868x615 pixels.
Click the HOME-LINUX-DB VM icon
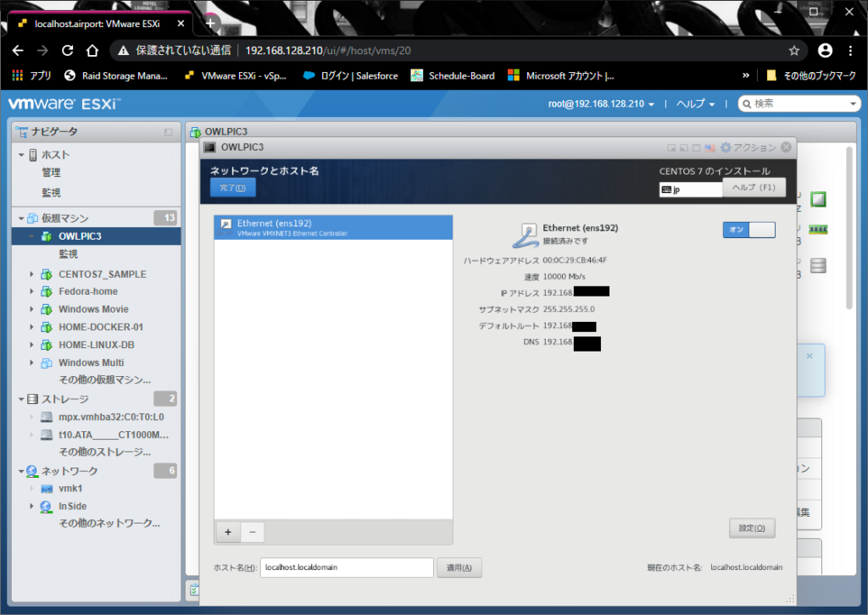[x=47, y=345]
